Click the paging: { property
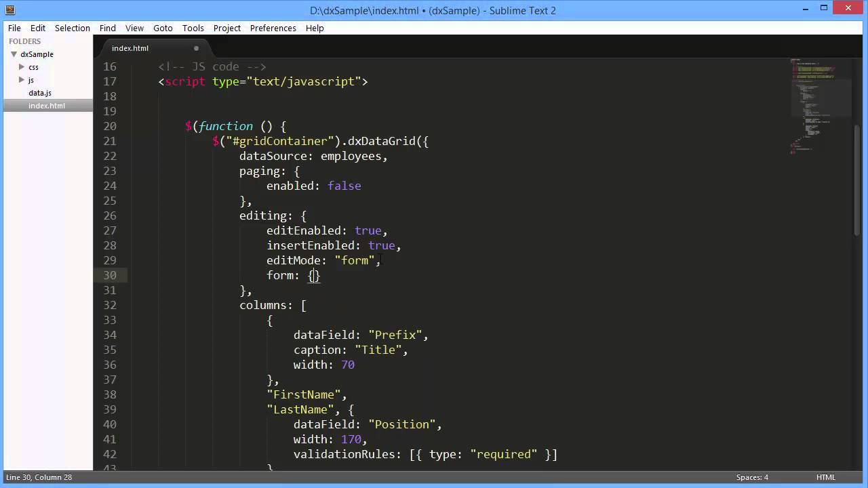The height and width of the screenshot is (488, 868). [269, 171]
